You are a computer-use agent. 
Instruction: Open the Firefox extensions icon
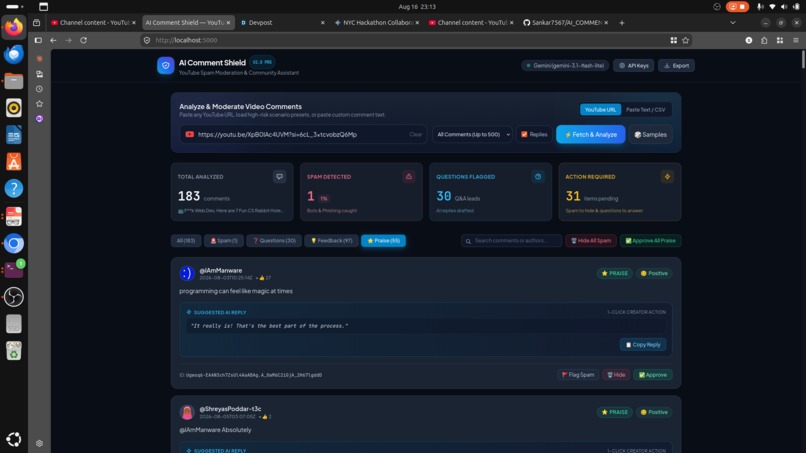pos(764,40)
